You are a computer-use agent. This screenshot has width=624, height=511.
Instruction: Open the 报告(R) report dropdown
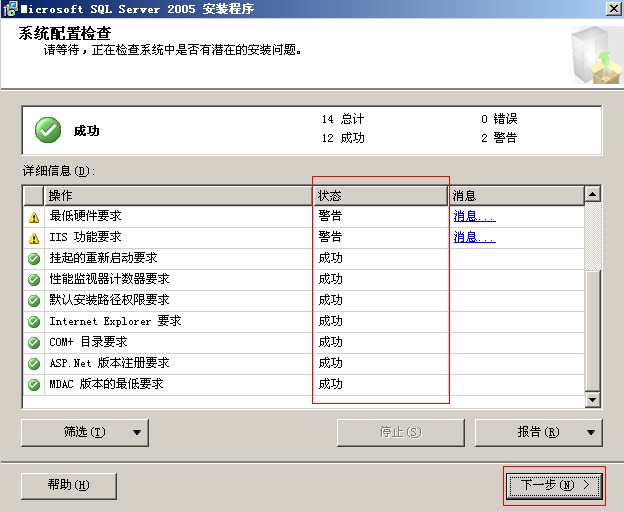tap(539, 433)
